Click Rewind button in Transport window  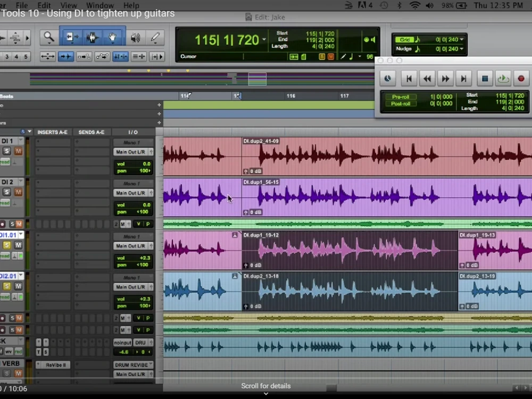point(427,79)
